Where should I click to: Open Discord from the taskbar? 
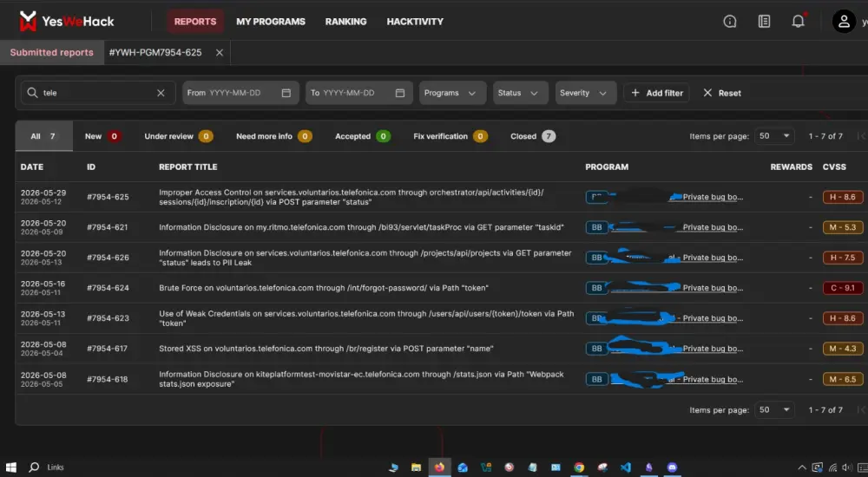click(672, 467)
